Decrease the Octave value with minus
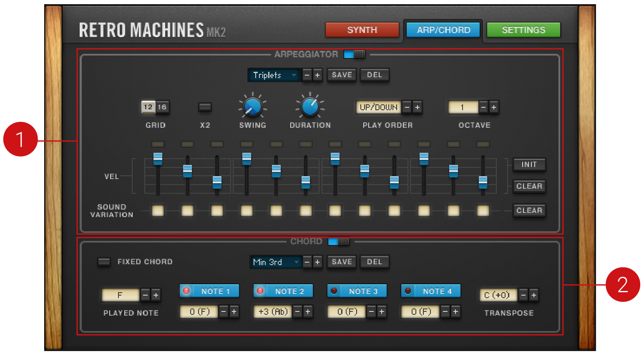The height and width of the screenshot is (354, 644). pyautogui.click(x=483, y=107)
